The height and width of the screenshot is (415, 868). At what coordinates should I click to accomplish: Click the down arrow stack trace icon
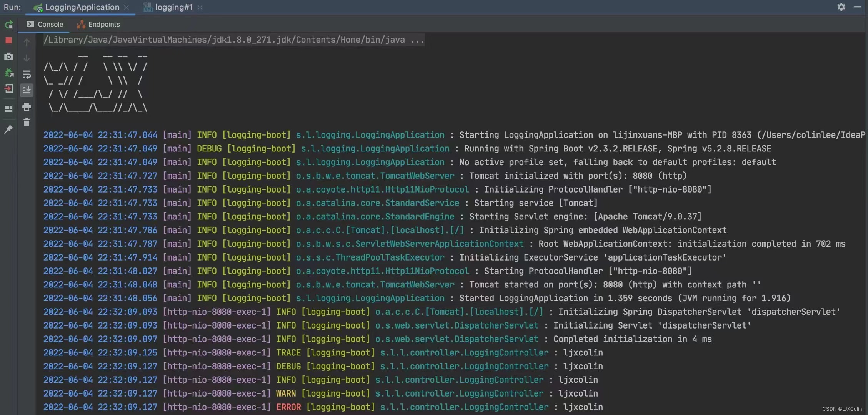(27, 58)
